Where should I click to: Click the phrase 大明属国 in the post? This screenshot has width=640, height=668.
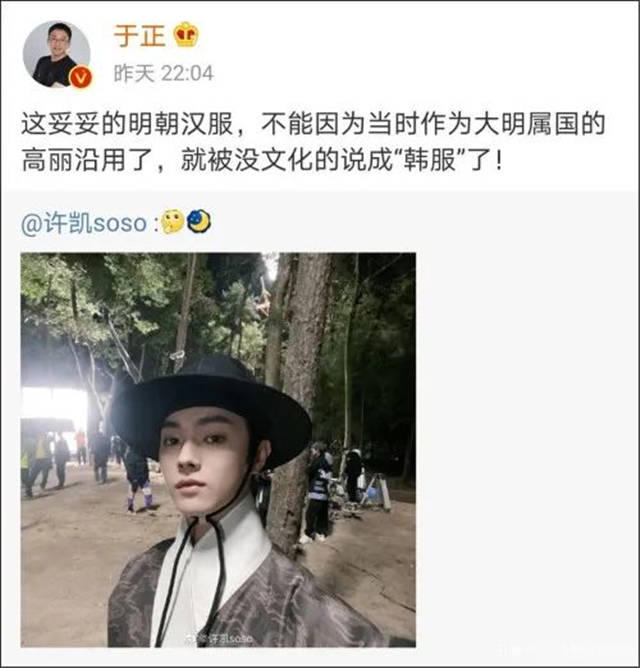(x=523, y=124)
